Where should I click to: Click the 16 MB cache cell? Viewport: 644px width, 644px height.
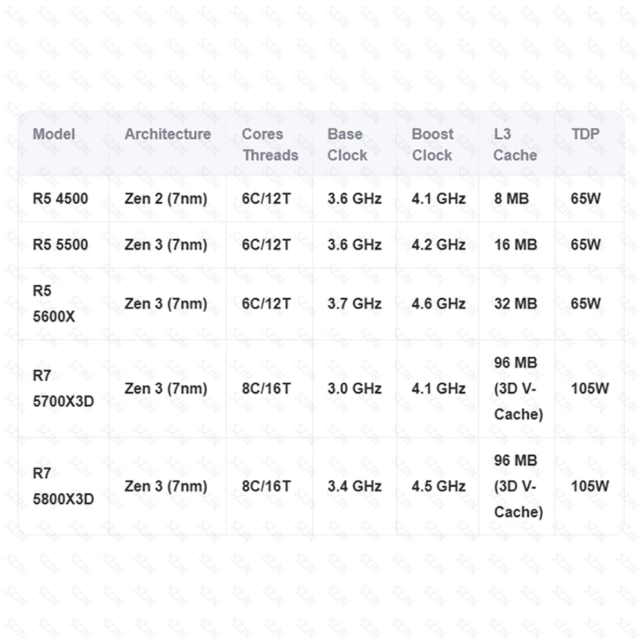point(515,245)
